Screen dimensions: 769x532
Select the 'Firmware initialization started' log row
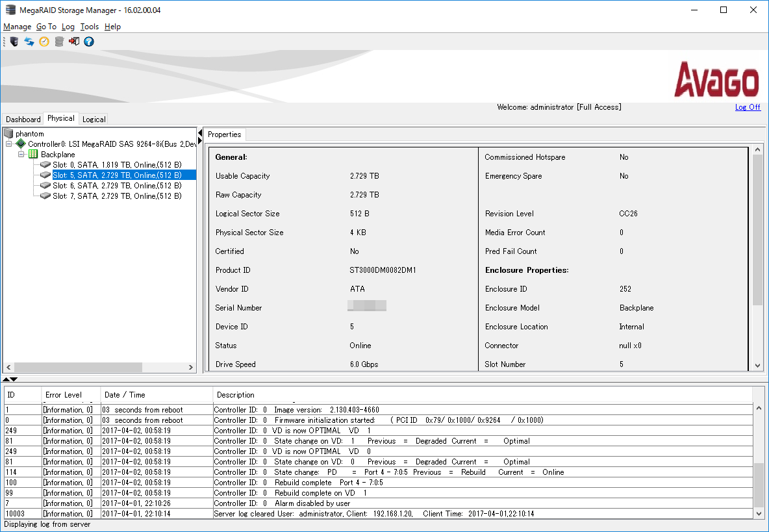pos(379,420)
